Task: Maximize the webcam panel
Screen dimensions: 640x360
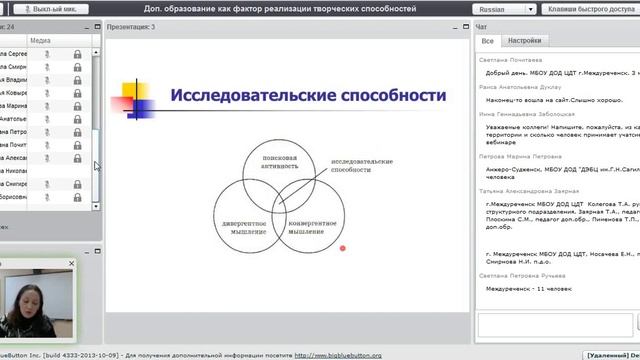Action: coord(97,251)
